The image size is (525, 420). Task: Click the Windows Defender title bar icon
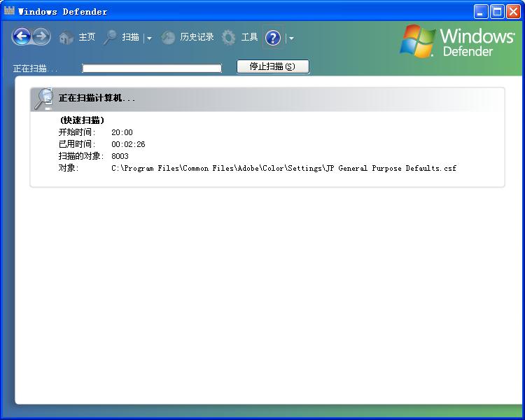click(x=9, y=11)
